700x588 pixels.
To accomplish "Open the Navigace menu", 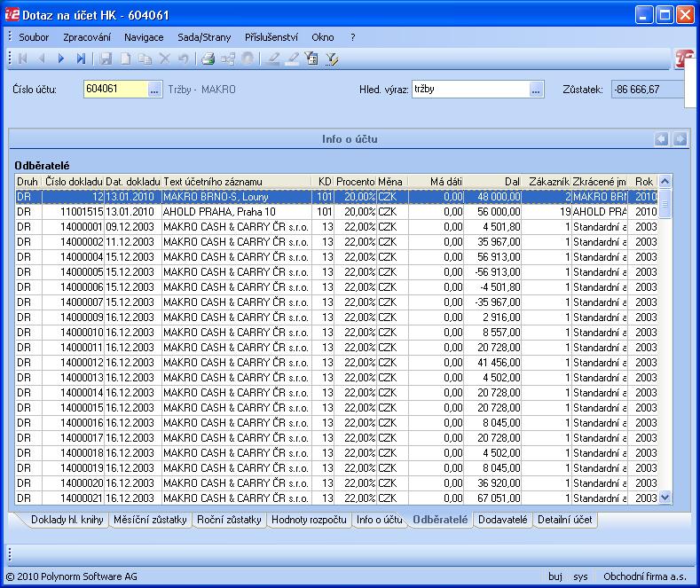I will 144,37.
